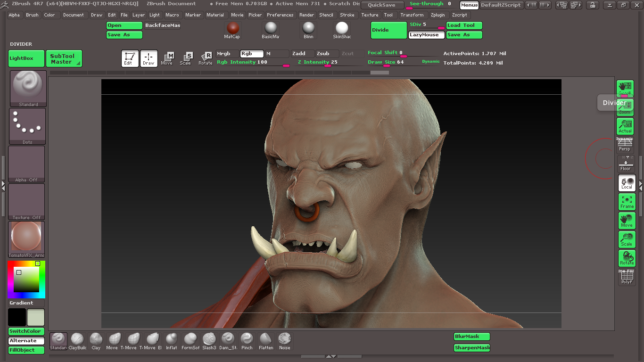Screen dimensions: 644x362
Task: Open the Alpha Off selector
Action: [26, 164]
